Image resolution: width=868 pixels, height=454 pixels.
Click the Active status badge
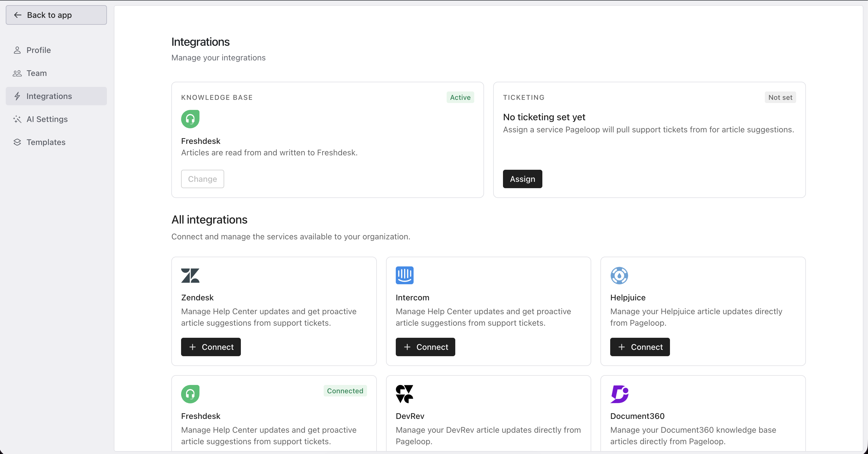coord(460,97)
